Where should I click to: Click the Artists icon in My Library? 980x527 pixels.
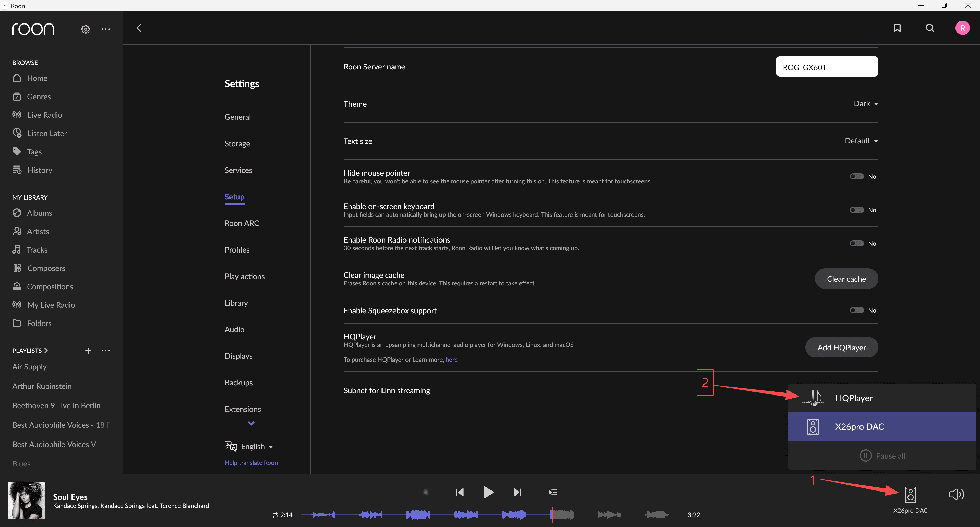pos(17,231)
